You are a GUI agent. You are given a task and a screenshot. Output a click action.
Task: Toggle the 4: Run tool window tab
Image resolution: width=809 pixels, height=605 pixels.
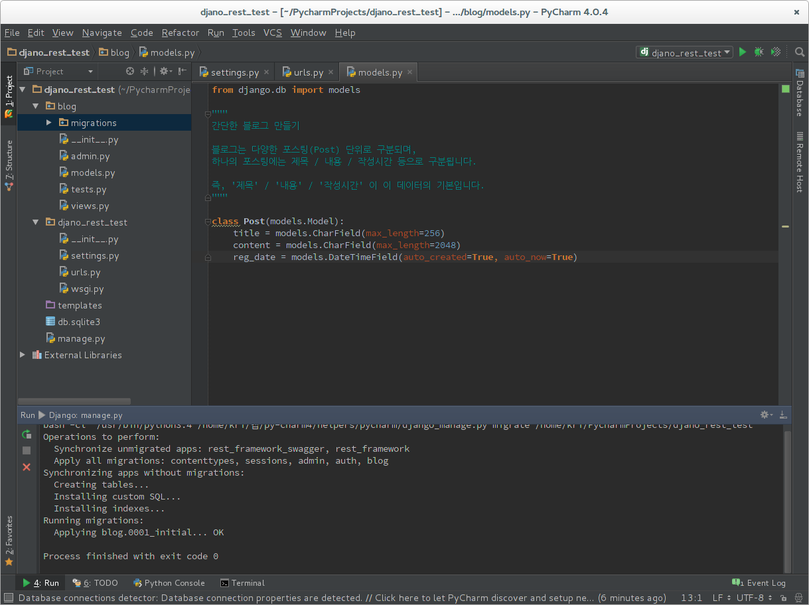tap(41, 583)
